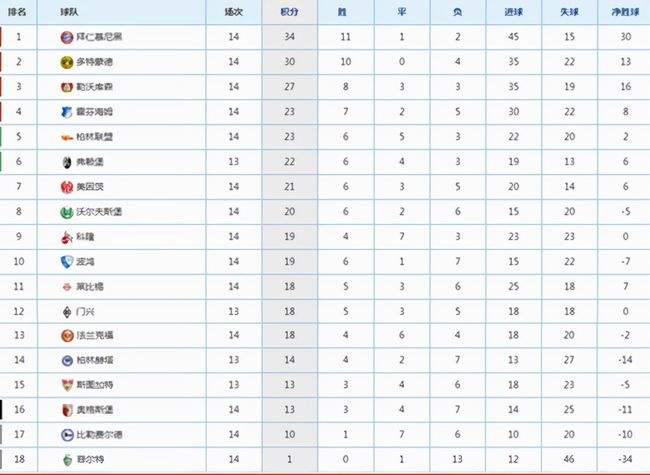The width and height of the screenshot is (650, 475).
Task: Click the green Wolfsburg logo in row 8
Action: click(67, 212)
